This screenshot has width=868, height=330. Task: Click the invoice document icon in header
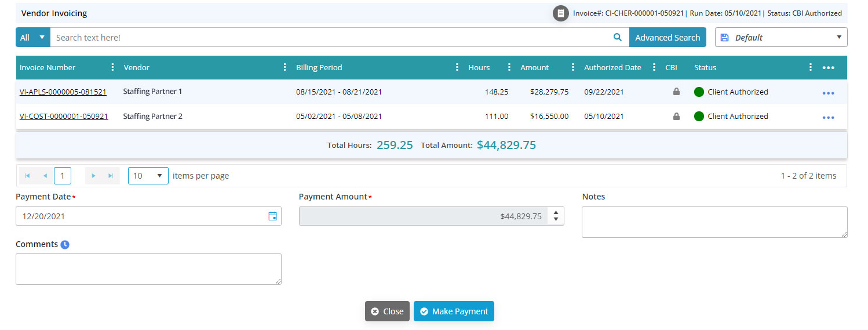pos(560,13)
